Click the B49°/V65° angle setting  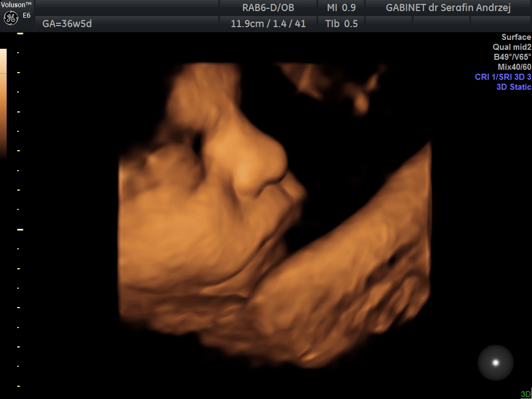[x=512, y=57]
